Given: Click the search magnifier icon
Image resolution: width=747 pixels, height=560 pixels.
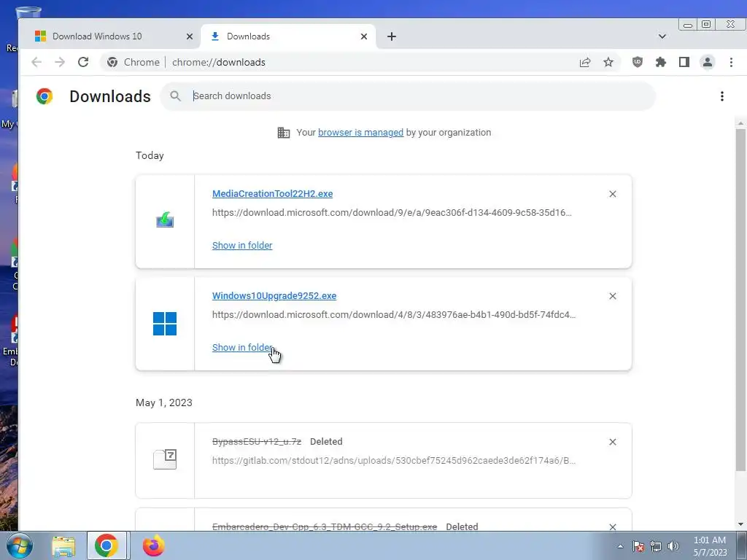Looking at the screenshot, I should (175, 96).
